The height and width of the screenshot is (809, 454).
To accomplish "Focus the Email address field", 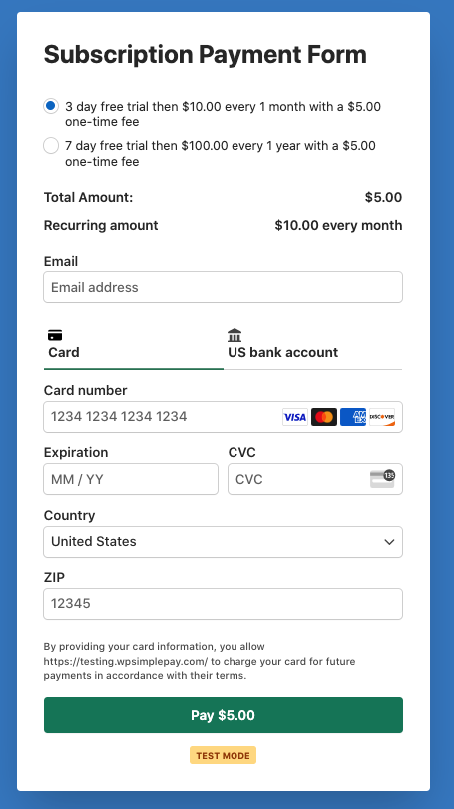I will 223,287.
